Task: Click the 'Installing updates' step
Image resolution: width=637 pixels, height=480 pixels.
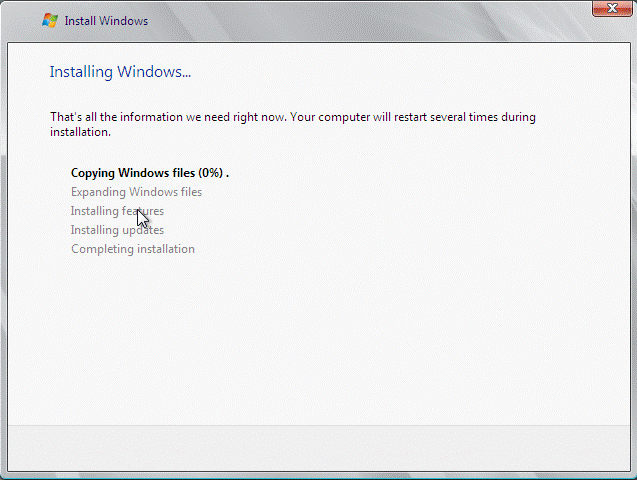Action: tap(117, 230)
